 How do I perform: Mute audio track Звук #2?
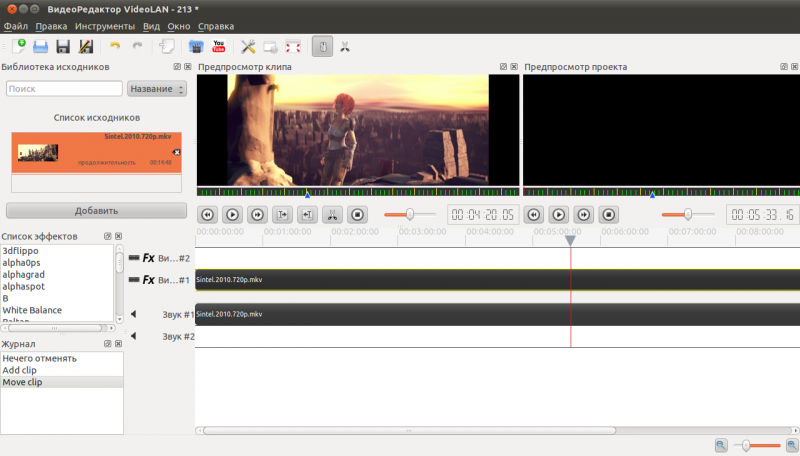click(134, 336)
